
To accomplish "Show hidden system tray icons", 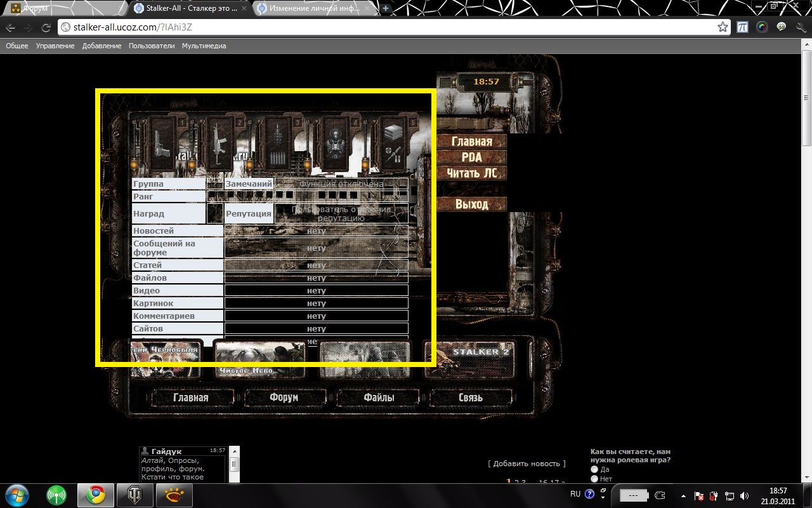I will coord(683,495).
